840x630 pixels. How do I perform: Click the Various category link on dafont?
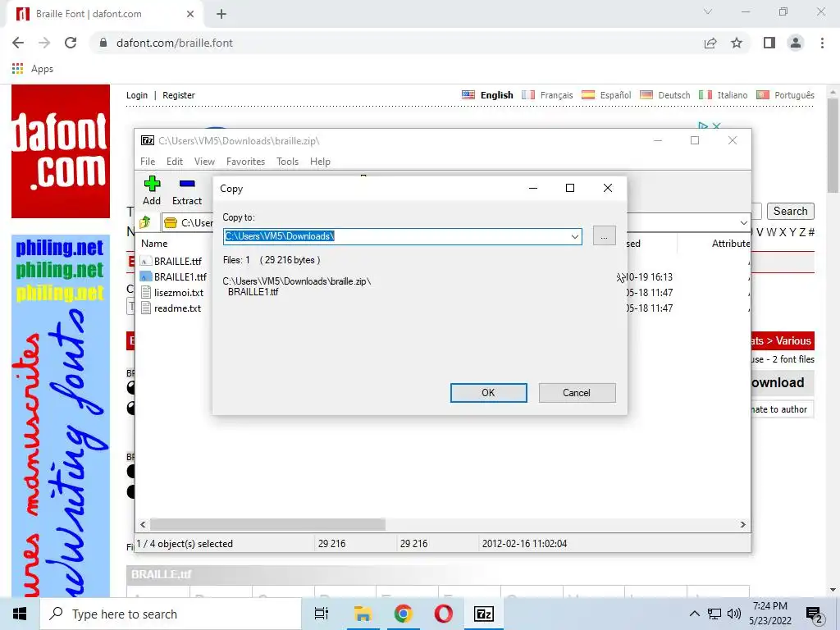(793, 340)
